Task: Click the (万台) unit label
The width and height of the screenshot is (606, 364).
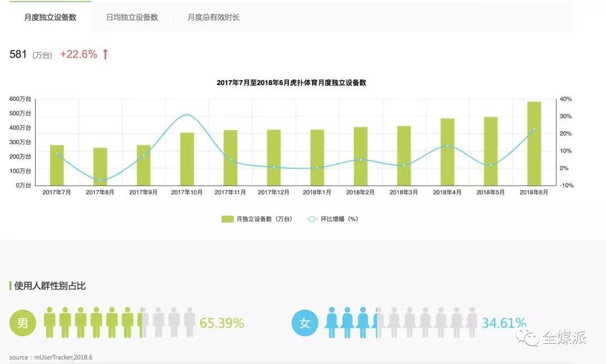Action: (43, 56)
